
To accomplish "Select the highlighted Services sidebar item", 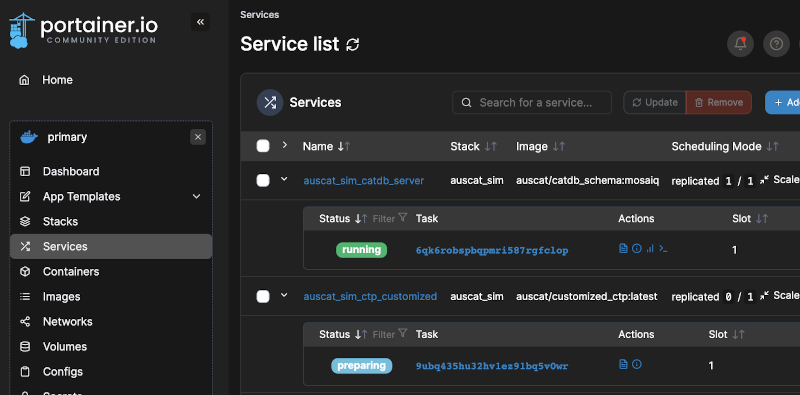I will (111, 246).
